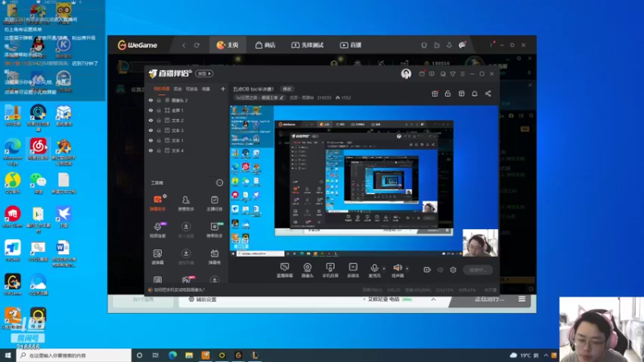Hide the 文本 4 layer
Viewport: 644px width, 362px height.
coord(151,150)
